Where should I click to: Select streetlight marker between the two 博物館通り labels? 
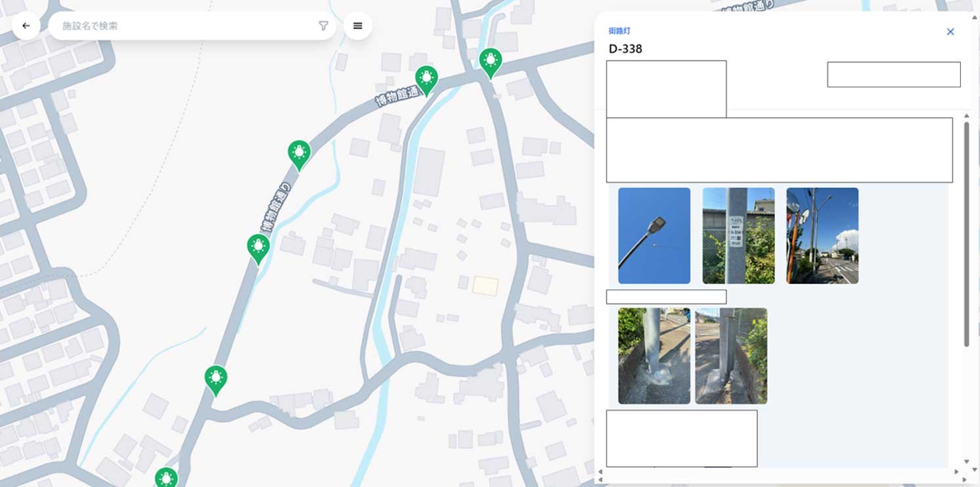click(x=299, y=156)
